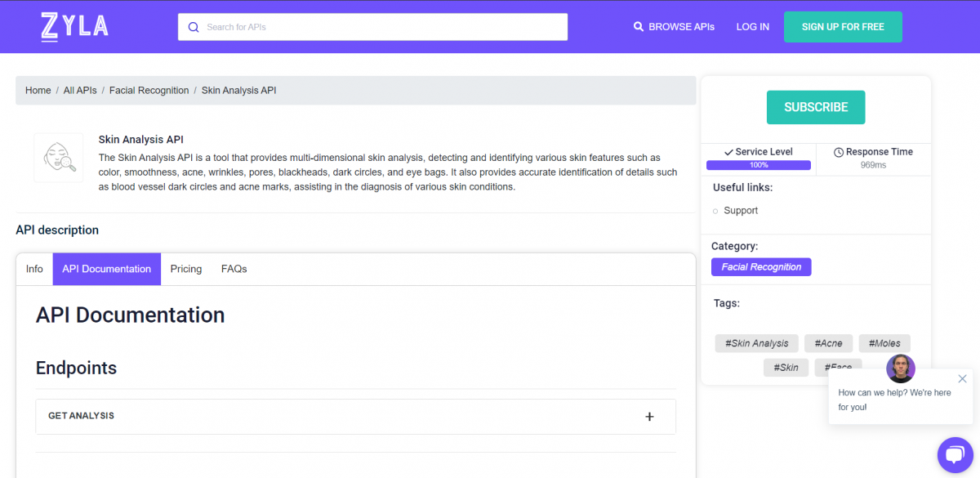This screenshot has width=980, height=478.
Task: Expand the GET ANALYSIS endpoint plus icon
Action: 649,417
